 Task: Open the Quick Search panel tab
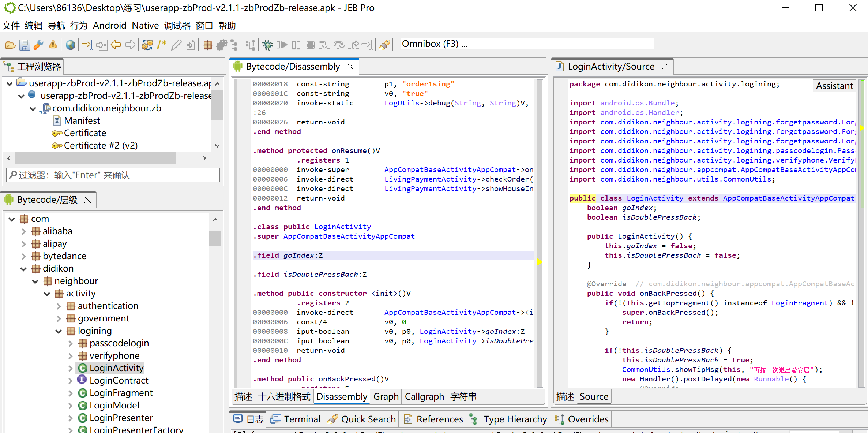click(361, 419)
